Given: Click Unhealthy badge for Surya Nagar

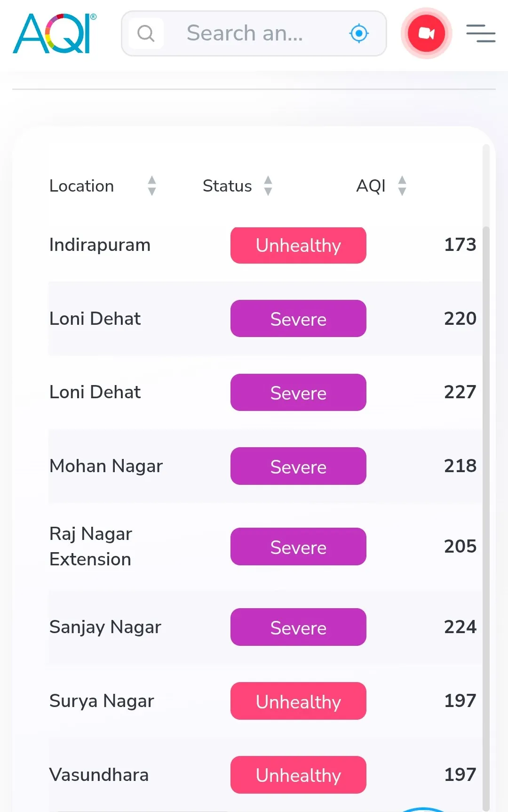Looking at the screenshot, I should click(298, 701).
